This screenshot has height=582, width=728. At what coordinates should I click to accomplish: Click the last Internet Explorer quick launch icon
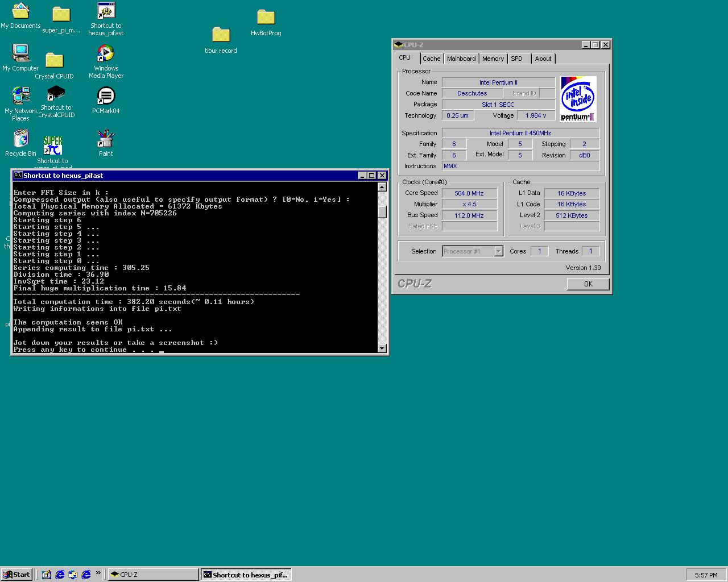click(86, 575)
